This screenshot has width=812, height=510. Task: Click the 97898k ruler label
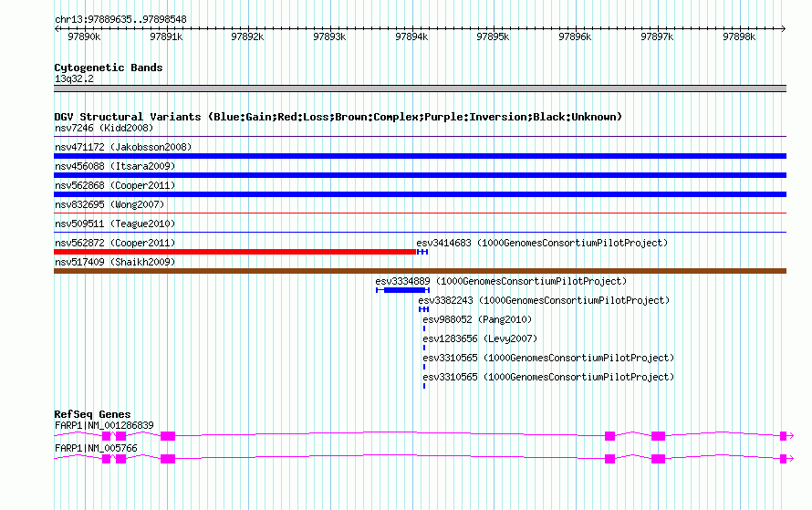[739, 36]
